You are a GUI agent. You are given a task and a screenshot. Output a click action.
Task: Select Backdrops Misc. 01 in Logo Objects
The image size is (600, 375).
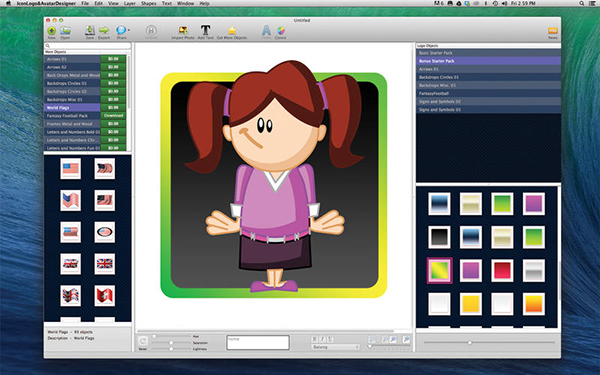tap(488, 85)
